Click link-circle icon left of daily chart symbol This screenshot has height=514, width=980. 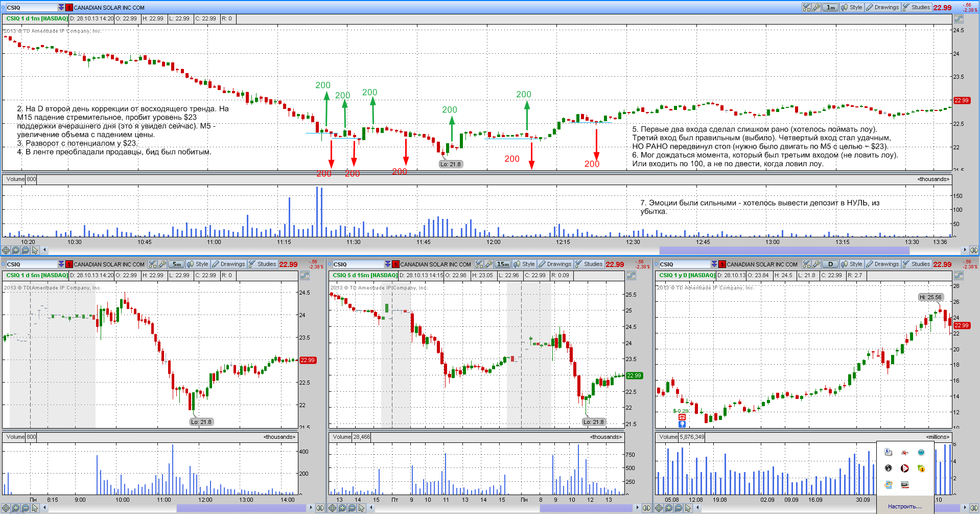[x=656, y=264]
